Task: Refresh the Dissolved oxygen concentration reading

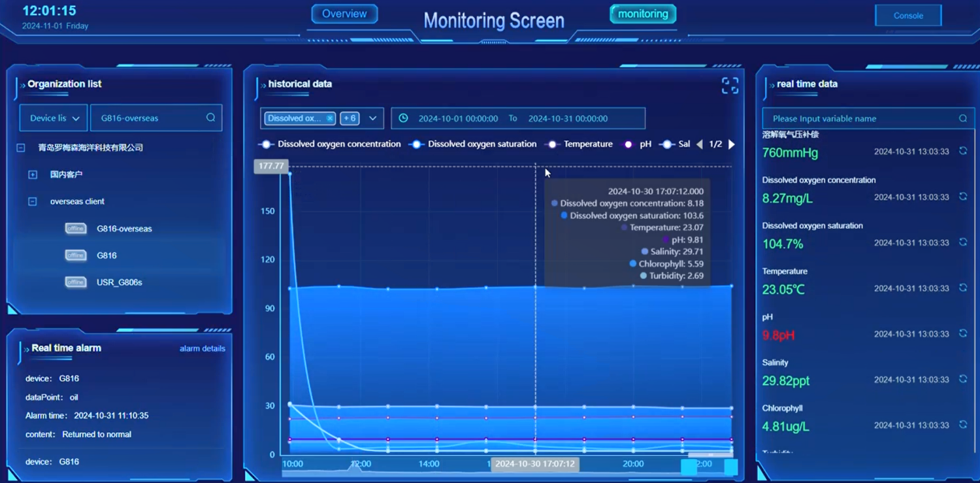Action: pyautogui.click(x=963, y=197)
